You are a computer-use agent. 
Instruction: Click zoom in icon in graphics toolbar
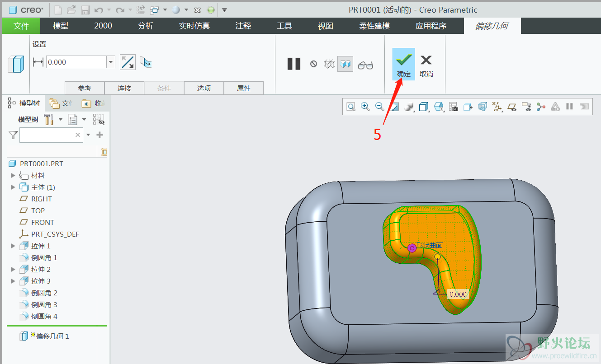pos(365,107)
